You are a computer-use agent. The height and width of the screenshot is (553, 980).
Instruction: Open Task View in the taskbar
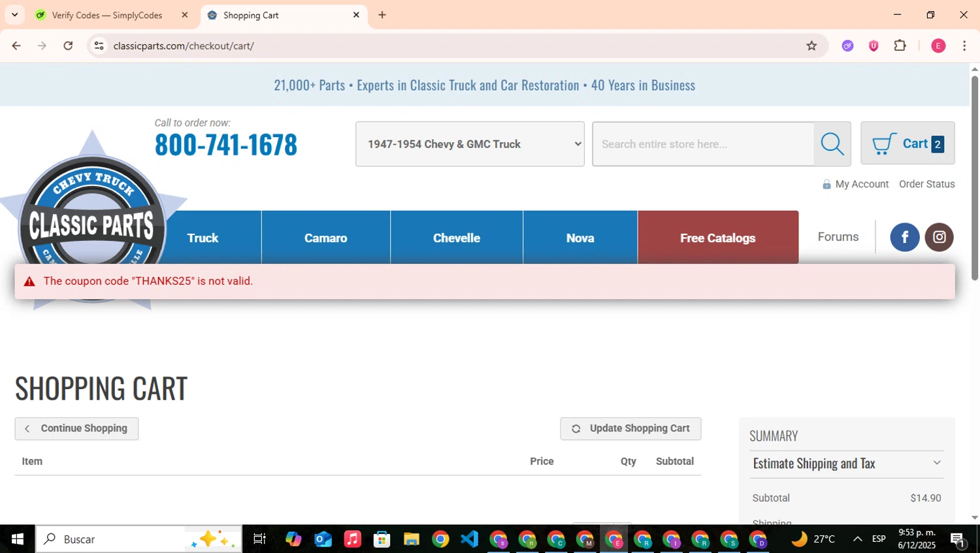(x=259, y=539)
